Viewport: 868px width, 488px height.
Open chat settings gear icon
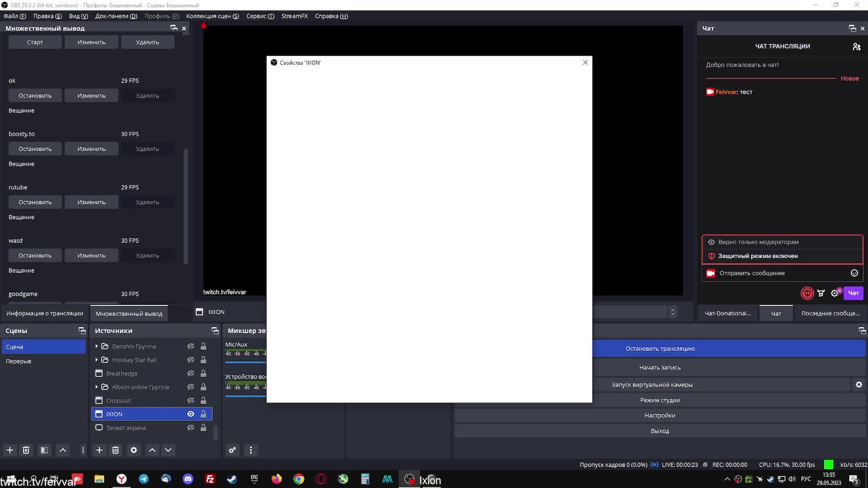point(835,293)
